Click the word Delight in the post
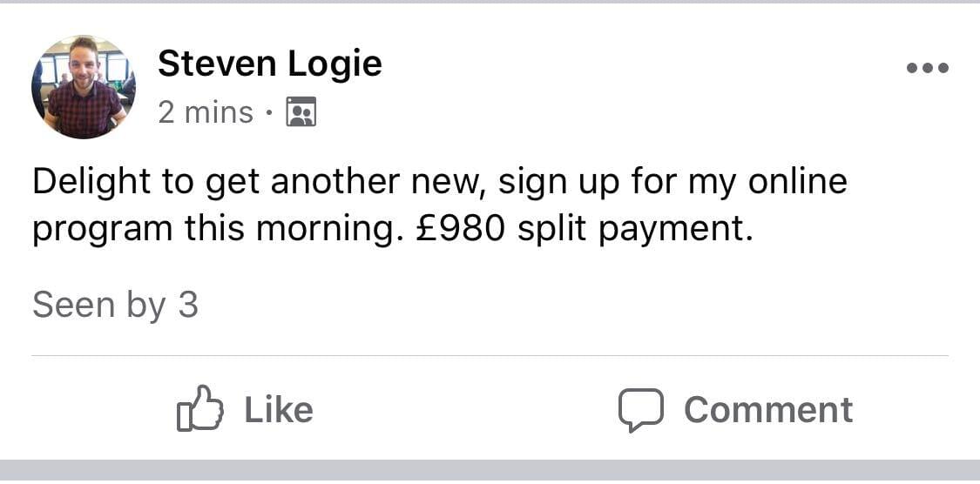This screenshot has height=484, width=980. pos(92,182)
